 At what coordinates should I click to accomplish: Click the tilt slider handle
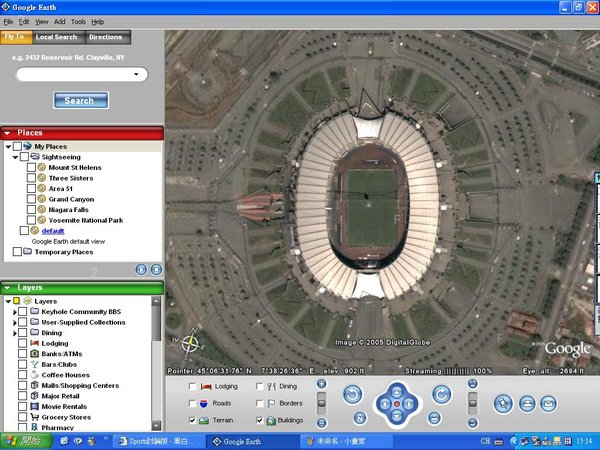473,403
